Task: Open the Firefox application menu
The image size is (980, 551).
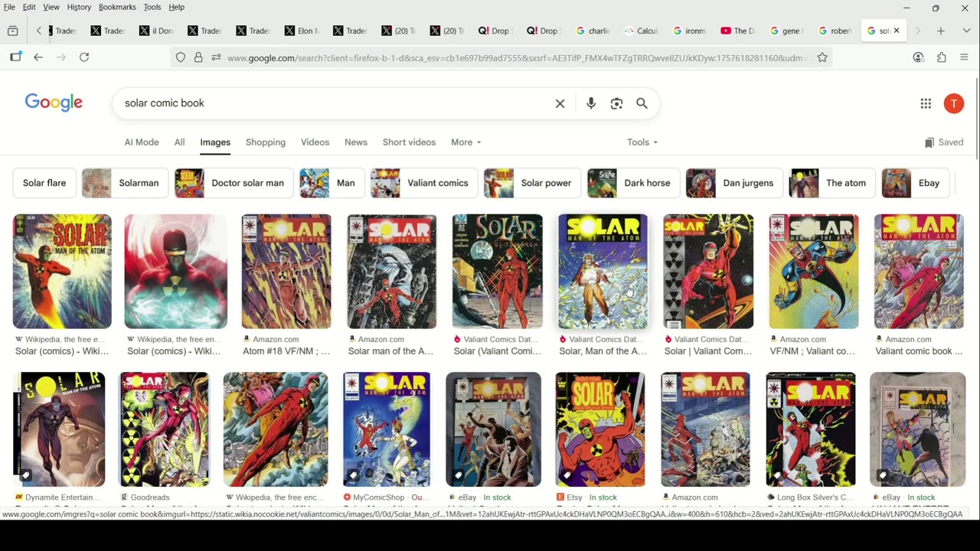Action: [x=964, y=57]
